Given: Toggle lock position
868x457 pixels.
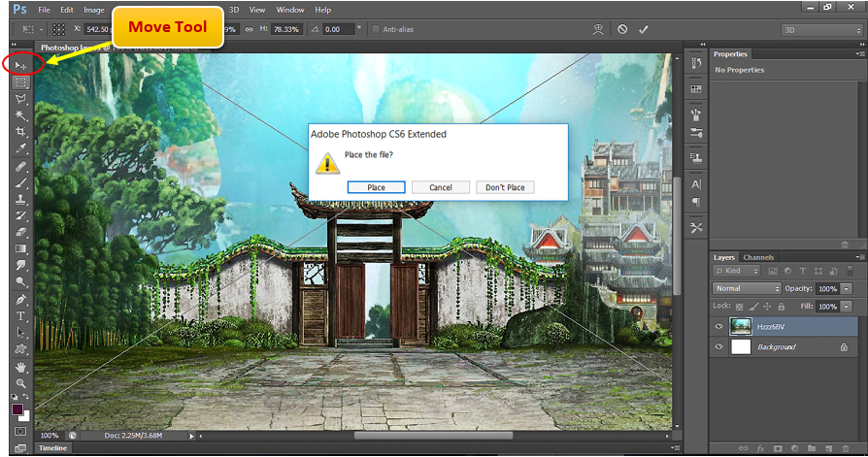Looking at the screenshot, I should pos(767,307).
